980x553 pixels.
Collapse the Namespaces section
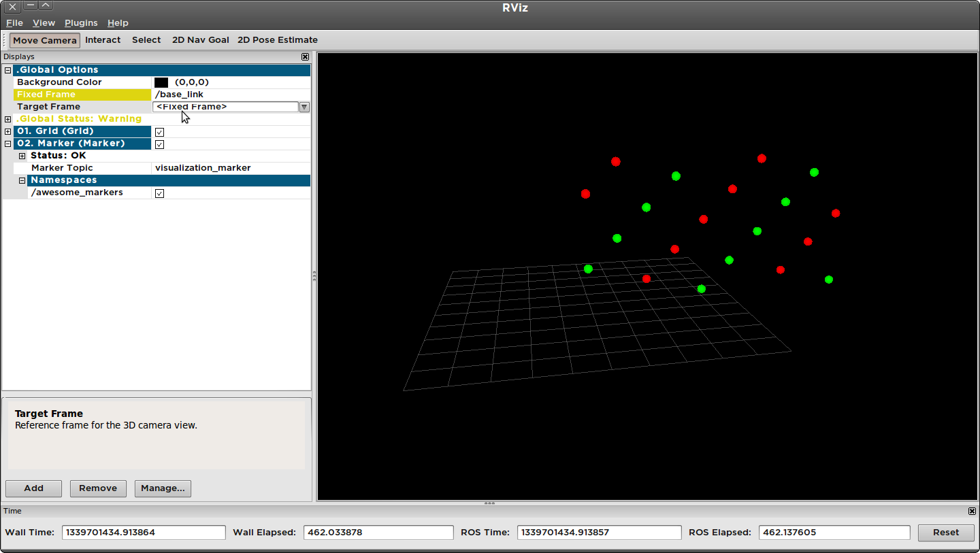point(21,180)
